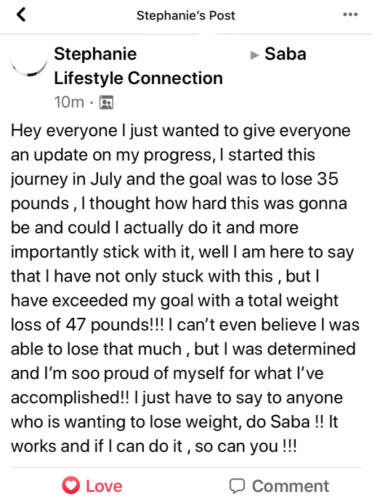Tap the red heart Love icon
Image resolution: width=372 pixels, height=500 pixels.
tap(71, 485)
